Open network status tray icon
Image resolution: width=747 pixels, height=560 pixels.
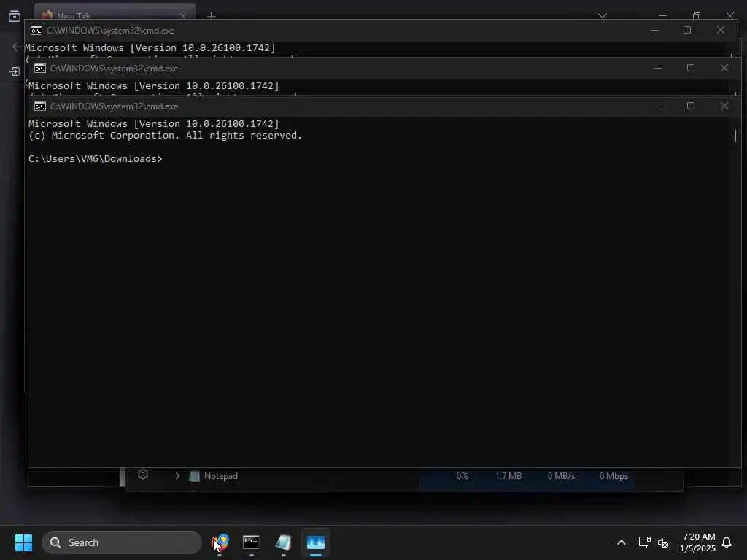tap(644, 542)
